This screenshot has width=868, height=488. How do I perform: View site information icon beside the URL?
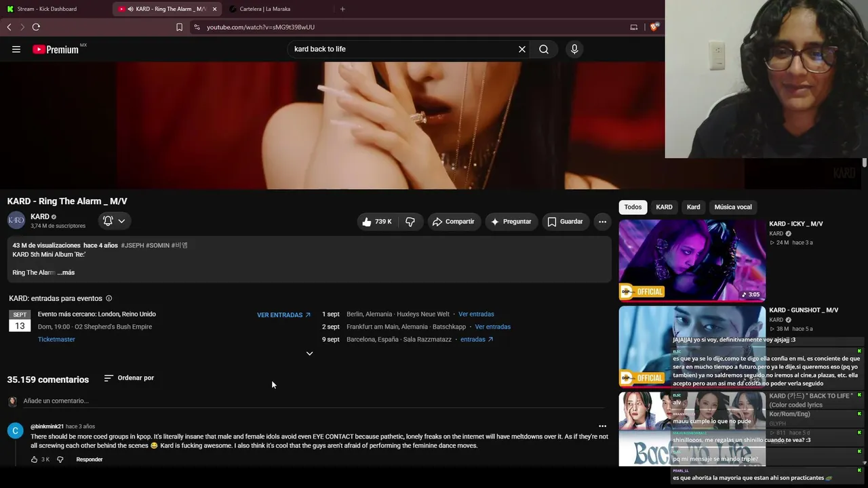pyautogui.click(x=197, y=27)
